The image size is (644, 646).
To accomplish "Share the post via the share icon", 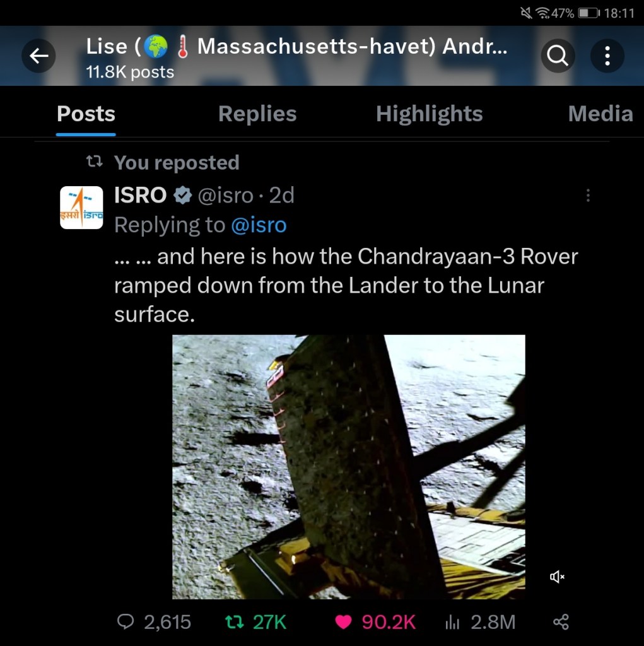I will point(561,621).
